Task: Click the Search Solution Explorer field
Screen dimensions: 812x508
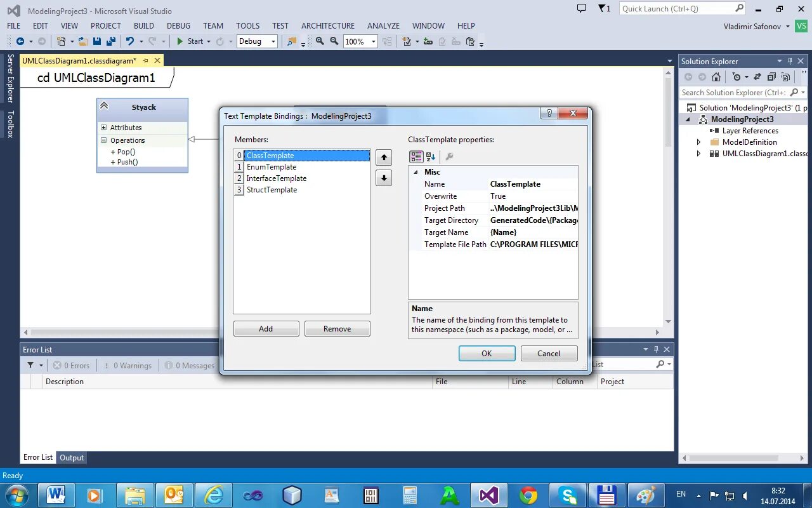Action: (x=733, y=92)
